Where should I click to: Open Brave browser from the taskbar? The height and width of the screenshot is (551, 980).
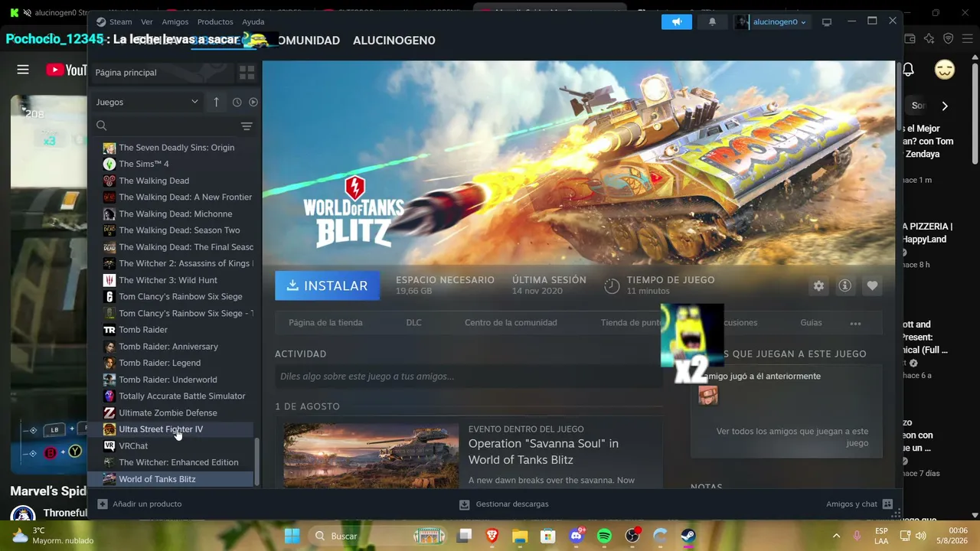coord(492,536)
